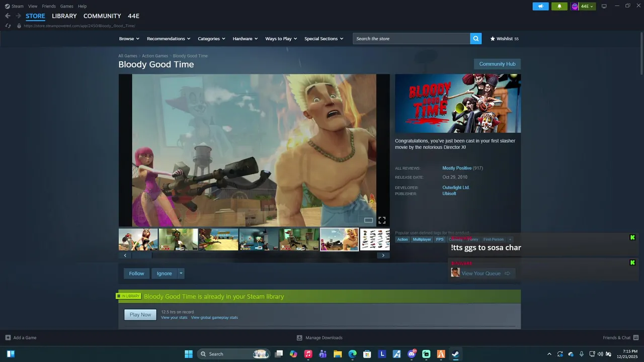Click the All Games breadcrumb

pos(128,56)
